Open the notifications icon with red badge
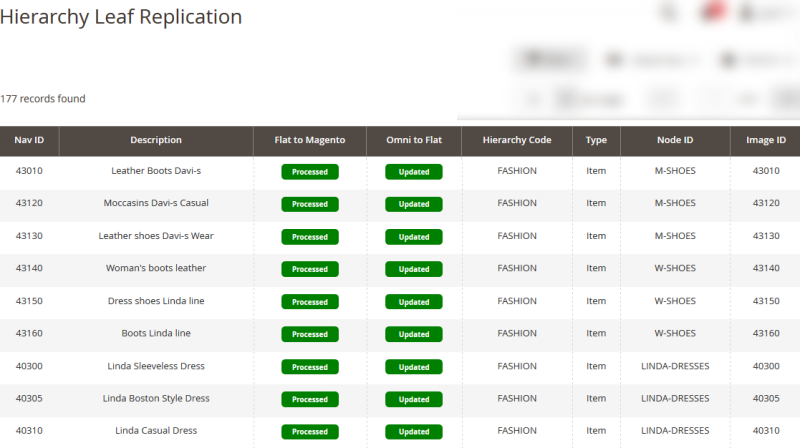 (712, 12)
